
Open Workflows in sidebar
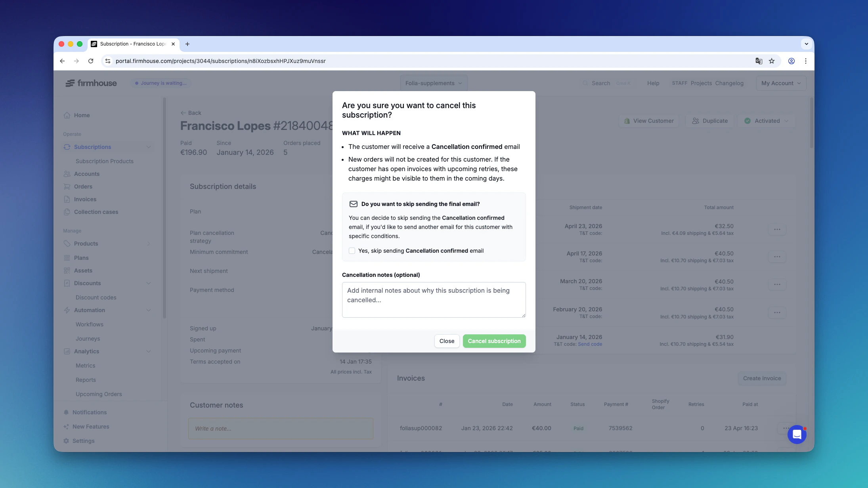tap(90, 324)
